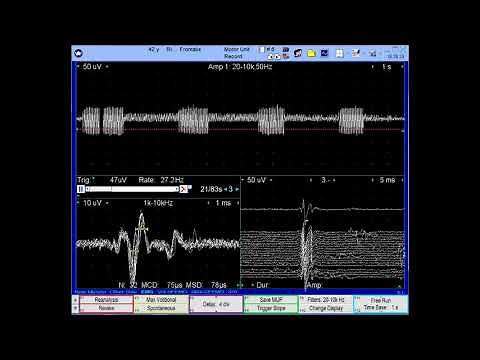The height and width of the screenshot is (360, 480).
Task: Click the previous trace arrow left of 3
Action: [x=225, y=189]
